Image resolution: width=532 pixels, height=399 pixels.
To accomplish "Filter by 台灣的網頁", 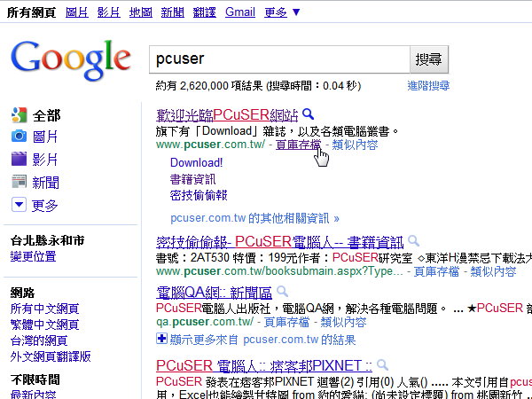I will pyautogui.click(x=39, y=340).
